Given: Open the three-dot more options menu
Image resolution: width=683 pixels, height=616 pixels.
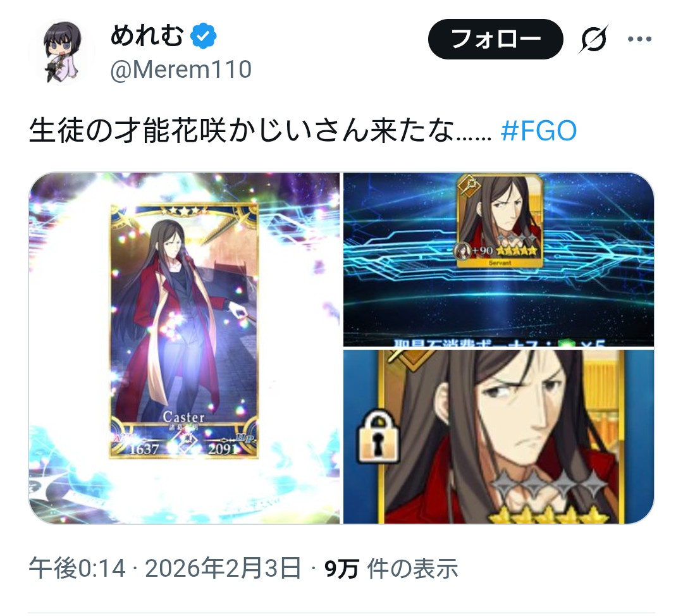Looking at the screenshot, I should click(639, 39).
